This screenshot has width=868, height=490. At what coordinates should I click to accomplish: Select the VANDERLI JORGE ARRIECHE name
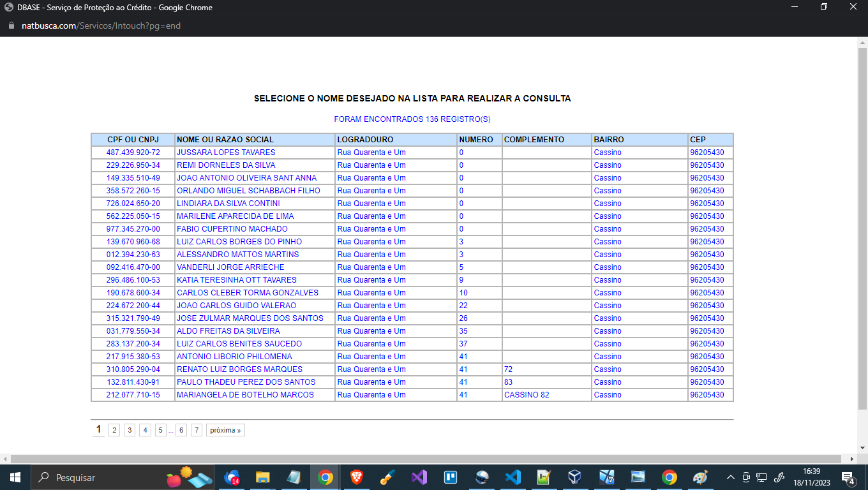(x=230, y=267)
